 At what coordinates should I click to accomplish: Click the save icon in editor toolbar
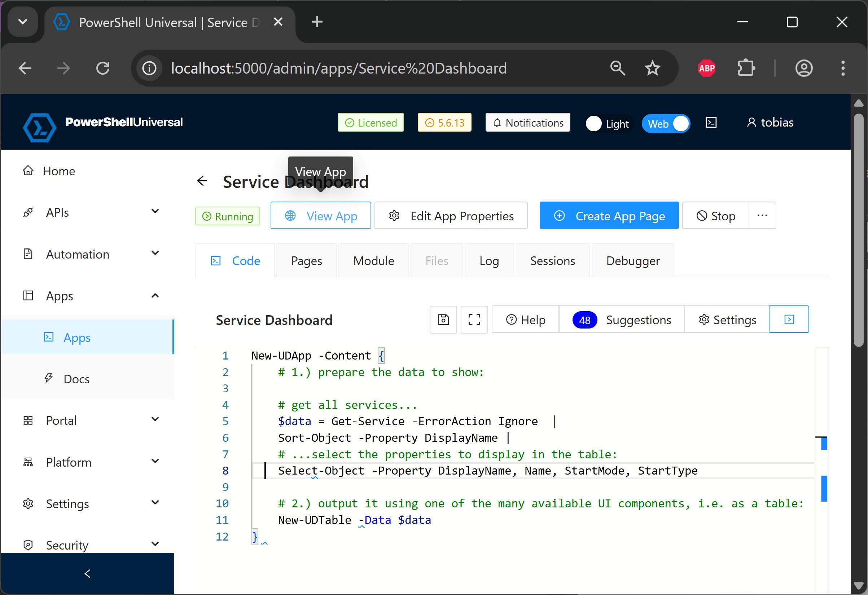coord(443,319)
